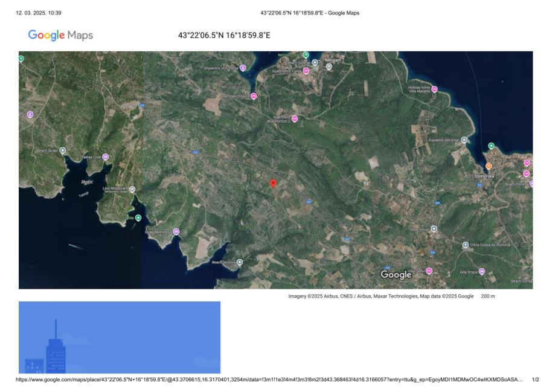Viewport: 555px width, 392px height.
Task: Open Apartment Blue Horizon 2 pin
Action: tap(295, 118)
